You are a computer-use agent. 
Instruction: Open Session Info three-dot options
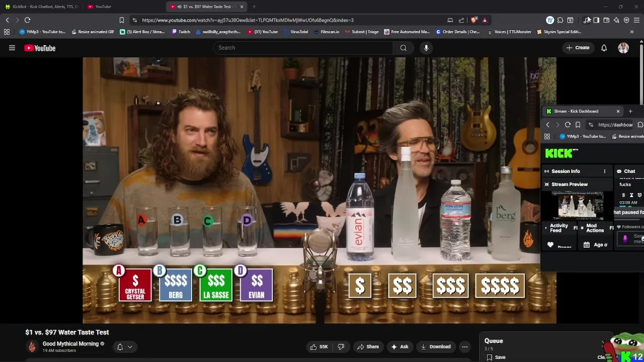[x=604, y=171]
